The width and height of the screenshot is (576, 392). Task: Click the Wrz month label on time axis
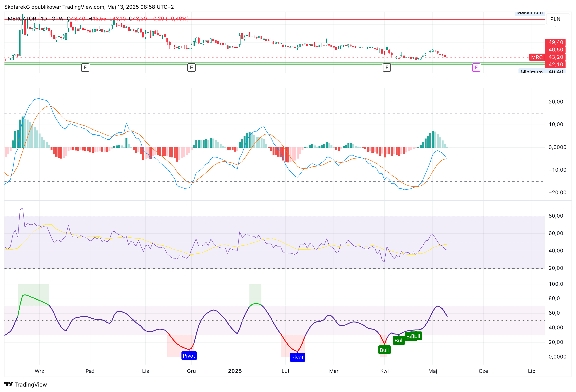click(x=39, y=371)
